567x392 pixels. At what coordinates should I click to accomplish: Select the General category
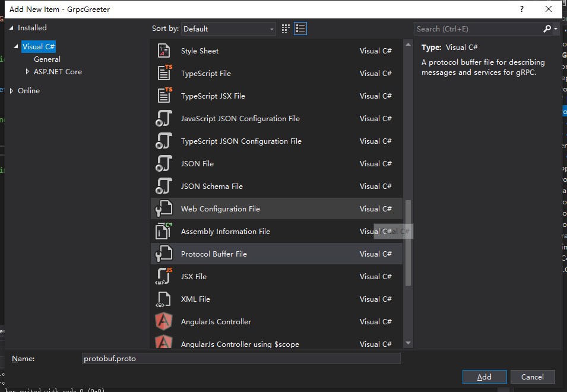click(x=47, y=59)
